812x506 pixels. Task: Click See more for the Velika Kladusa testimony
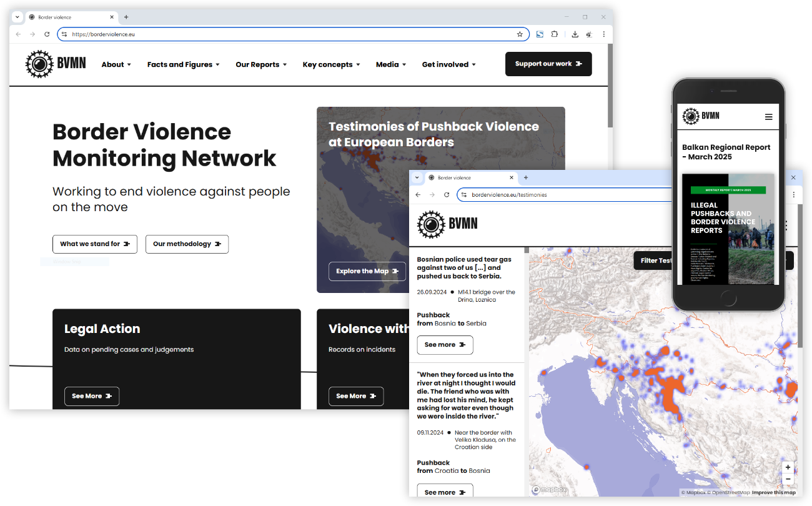445,492
